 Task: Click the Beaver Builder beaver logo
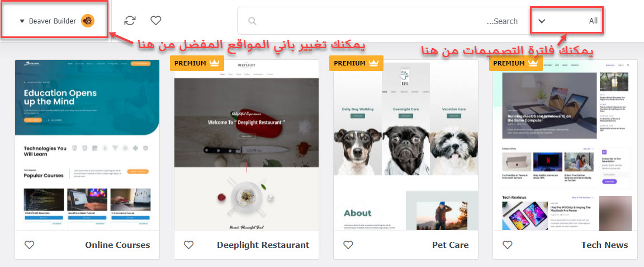point(87,21)
